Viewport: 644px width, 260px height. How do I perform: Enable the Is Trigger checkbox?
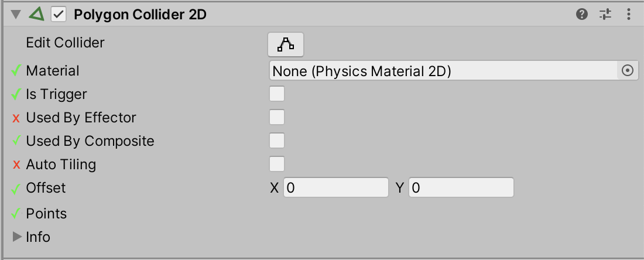277,94
